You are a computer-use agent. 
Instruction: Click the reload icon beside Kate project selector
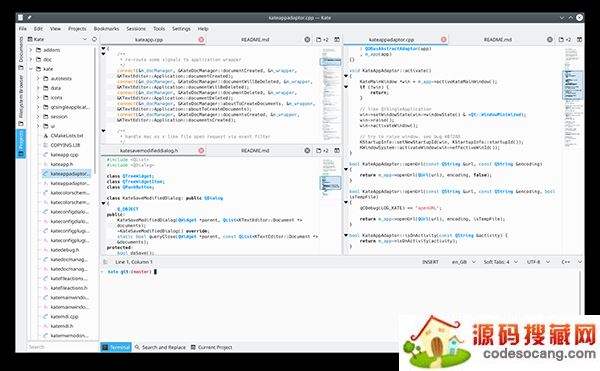pyautogui.click(x=95, y=39)
